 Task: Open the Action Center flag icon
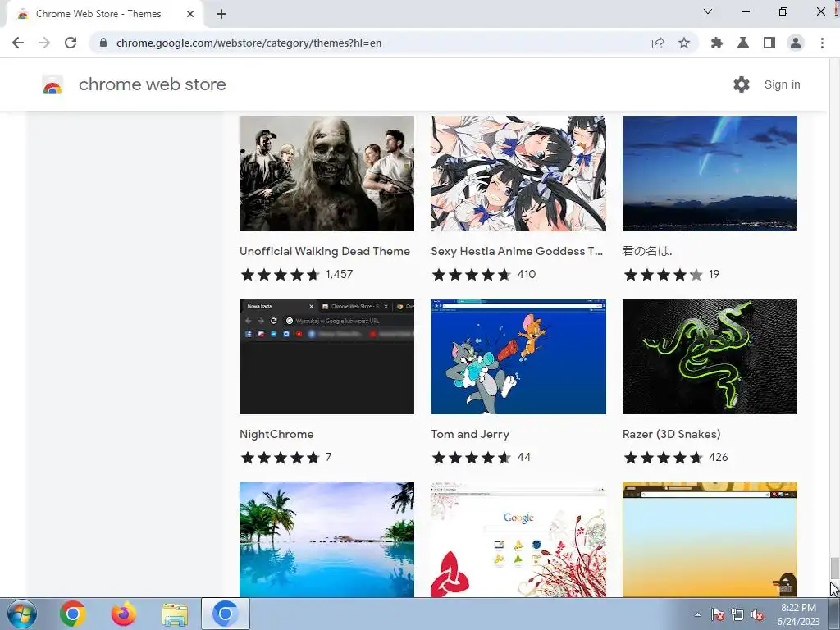(x=718, y=614)
